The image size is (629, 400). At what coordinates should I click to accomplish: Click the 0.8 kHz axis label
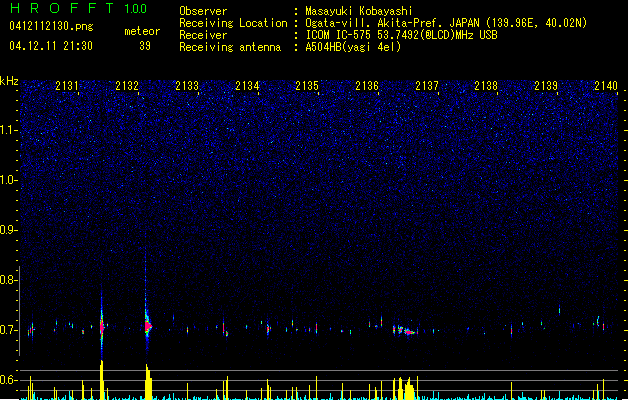coord(8,280)
